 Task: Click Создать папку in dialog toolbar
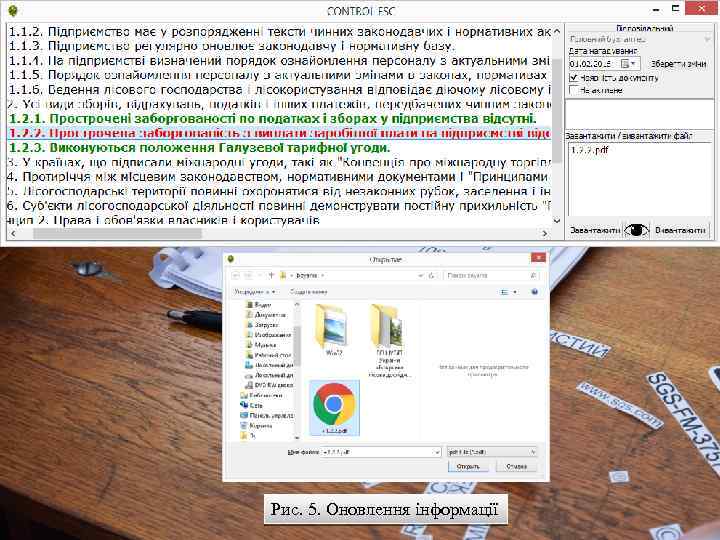tap(309, 292)
